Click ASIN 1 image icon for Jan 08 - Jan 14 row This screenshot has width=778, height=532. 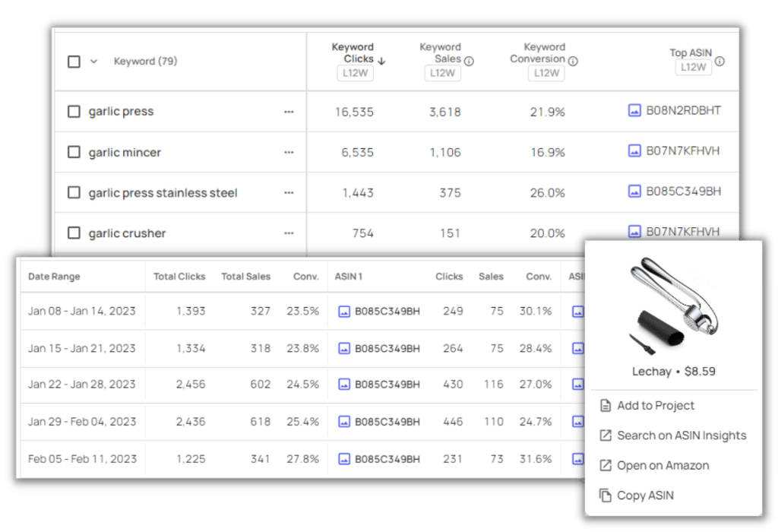344,312
